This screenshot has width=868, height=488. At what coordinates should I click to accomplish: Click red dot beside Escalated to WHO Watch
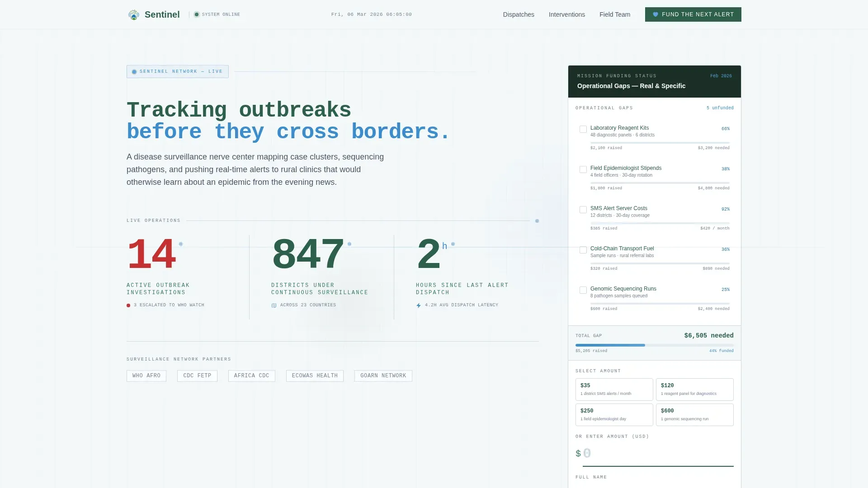coord(128,305)
